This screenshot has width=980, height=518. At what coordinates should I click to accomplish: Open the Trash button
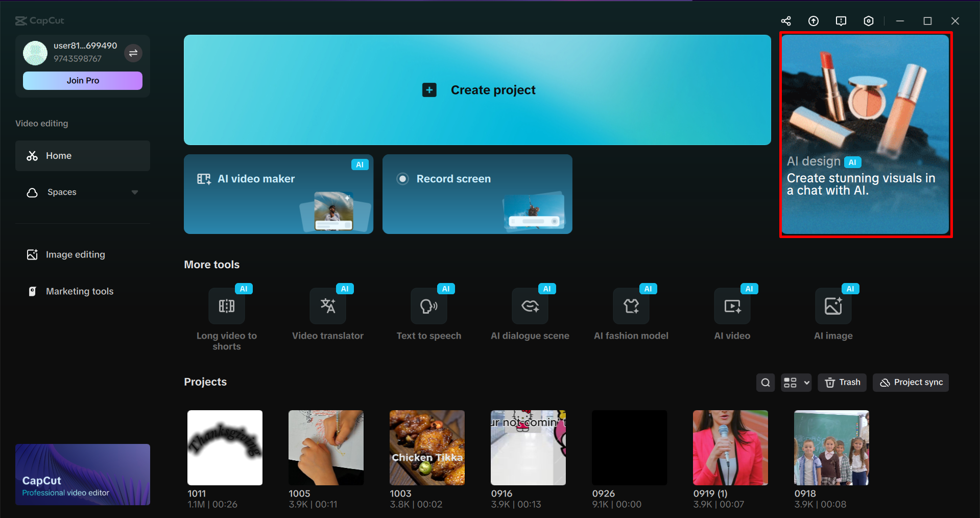pos(842,382)
